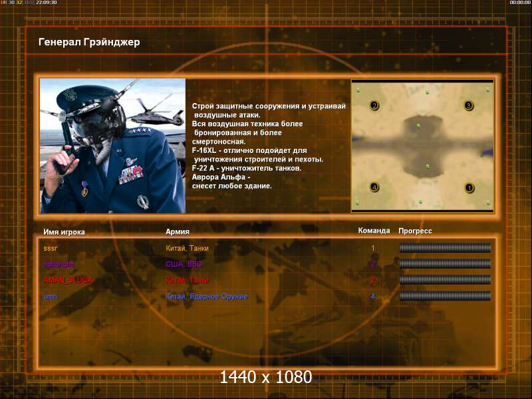Click the progress bar in the США, ВВС row
This screenshot has height=399, width=532.
(x=445, y=263)
